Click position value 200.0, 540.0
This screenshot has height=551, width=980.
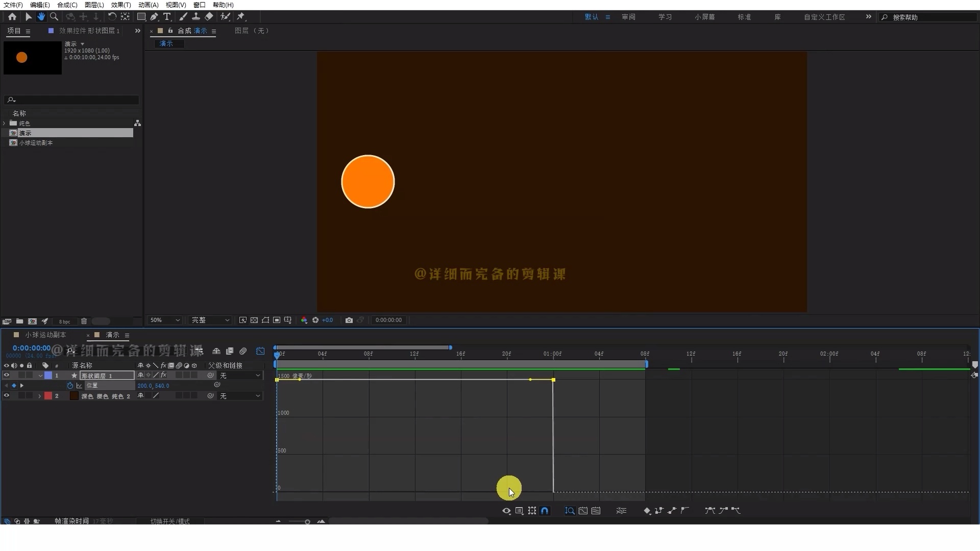153,386
